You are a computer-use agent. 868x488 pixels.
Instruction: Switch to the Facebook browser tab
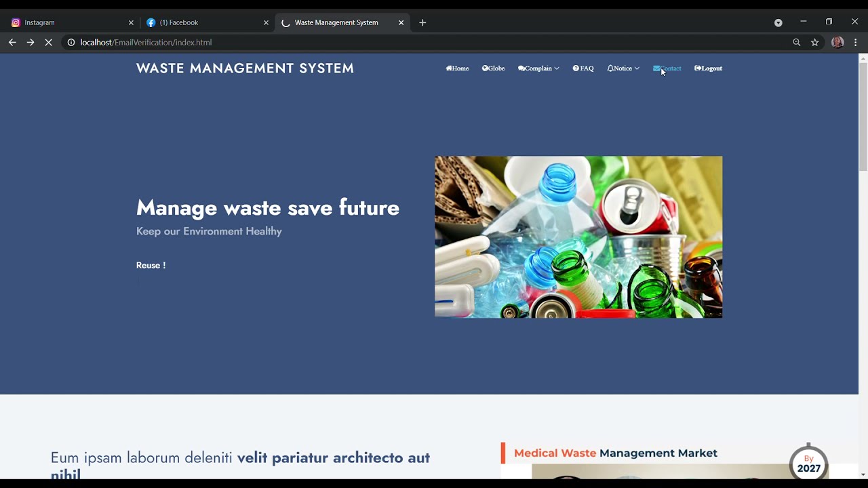coord(207,22)
